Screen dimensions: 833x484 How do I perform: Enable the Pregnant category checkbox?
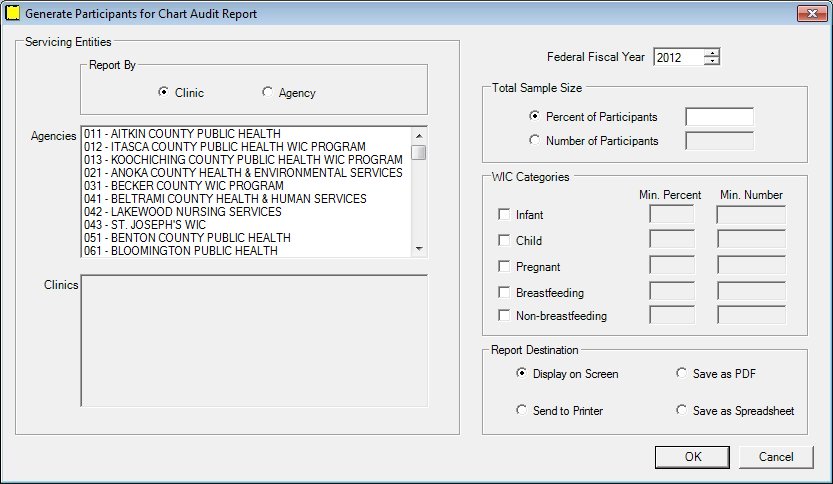click(x=504, y=266)
